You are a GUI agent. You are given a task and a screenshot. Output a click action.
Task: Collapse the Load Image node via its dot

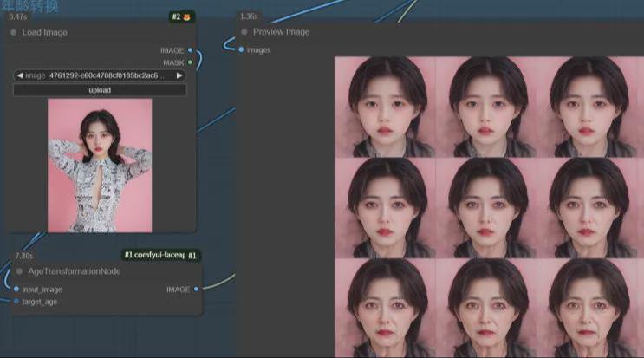pyautogui.click(x=14, y=32)
